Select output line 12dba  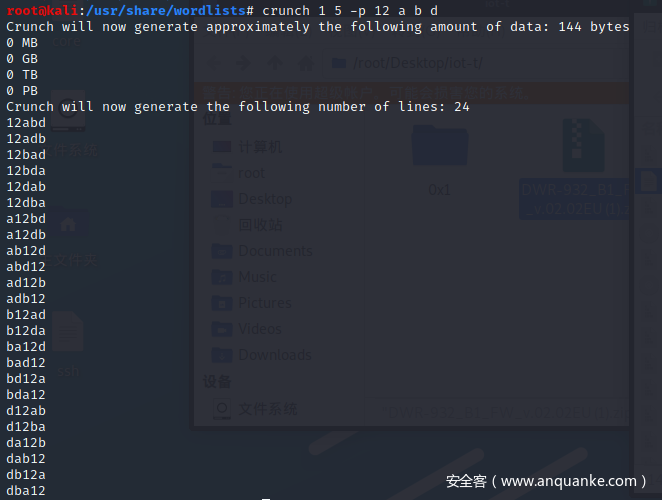(x=26, y=203)
